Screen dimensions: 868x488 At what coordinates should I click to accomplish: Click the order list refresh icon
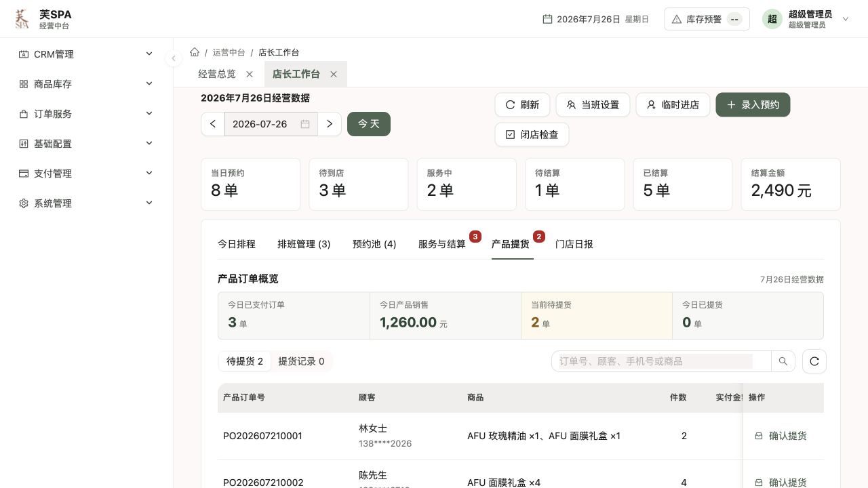click(814, 361)
